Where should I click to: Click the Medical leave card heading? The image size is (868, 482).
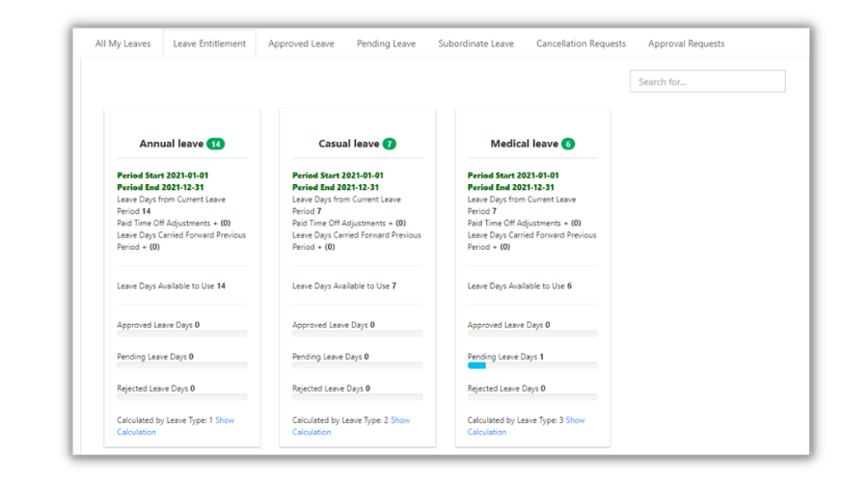[x=524, y=144]
